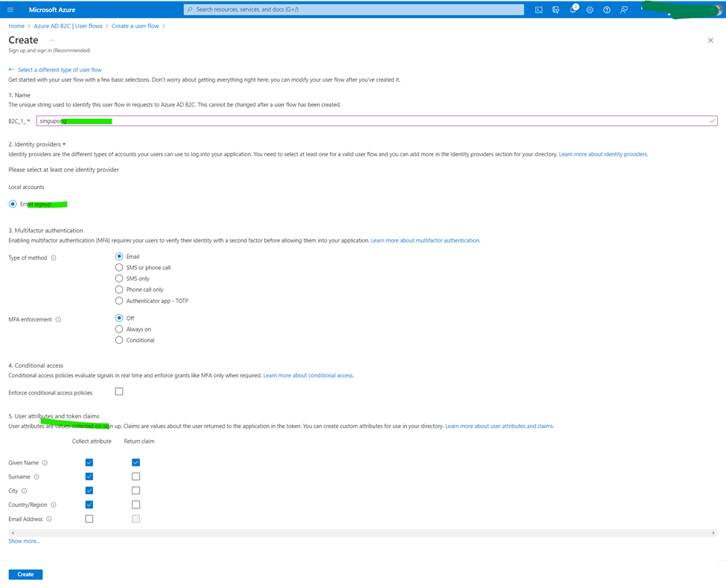Toggle City collect attribute checkbox

coord(89,490)
